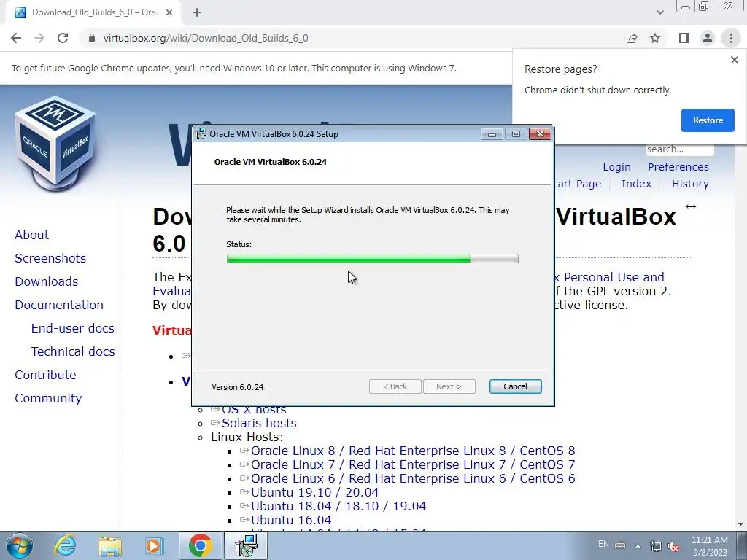Image resolution: width=747 pixels, height=560 pixels.
Task: Open Chrome three-dot menu
Action: pos(731,38)
